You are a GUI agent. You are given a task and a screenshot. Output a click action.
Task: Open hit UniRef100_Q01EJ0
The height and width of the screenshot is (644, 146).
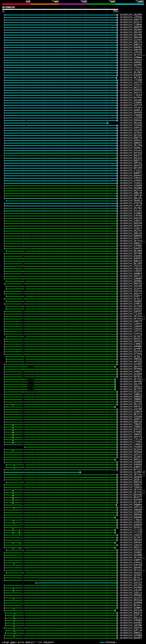click(x=131, y=22)
